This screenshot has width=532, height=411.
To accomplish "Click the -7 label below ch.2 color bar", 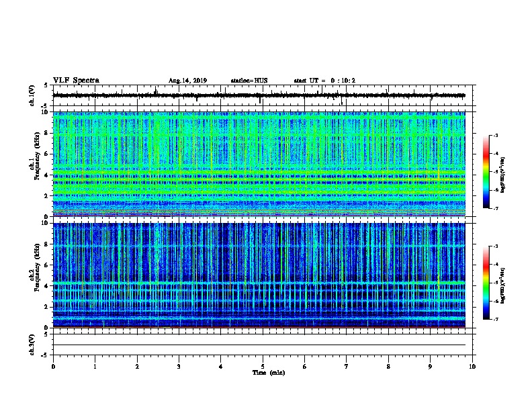I will pyautogui.click(x=495, y=320).
